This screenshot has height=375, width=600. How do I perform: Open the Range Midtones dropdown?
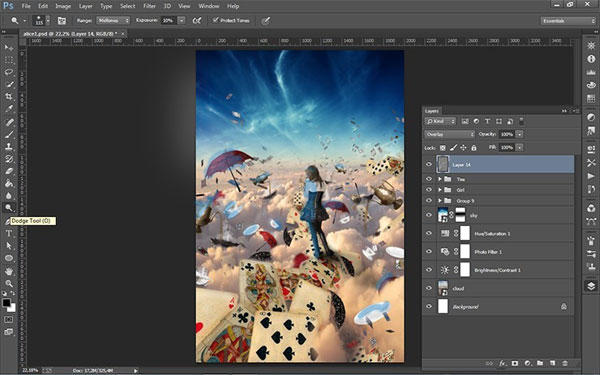click(x=113, y=21)
